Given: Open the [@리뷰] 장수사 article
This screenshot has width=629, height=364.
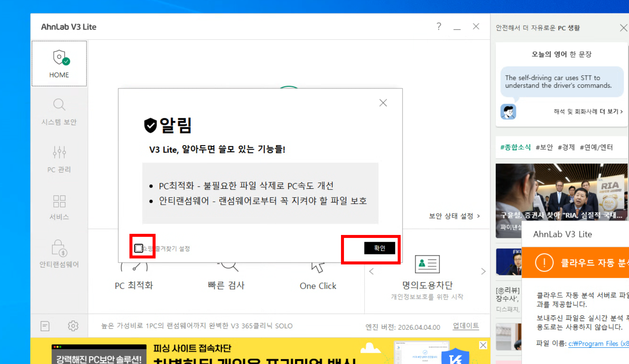Looking at the screenshot, I should [x=508, y=294].
